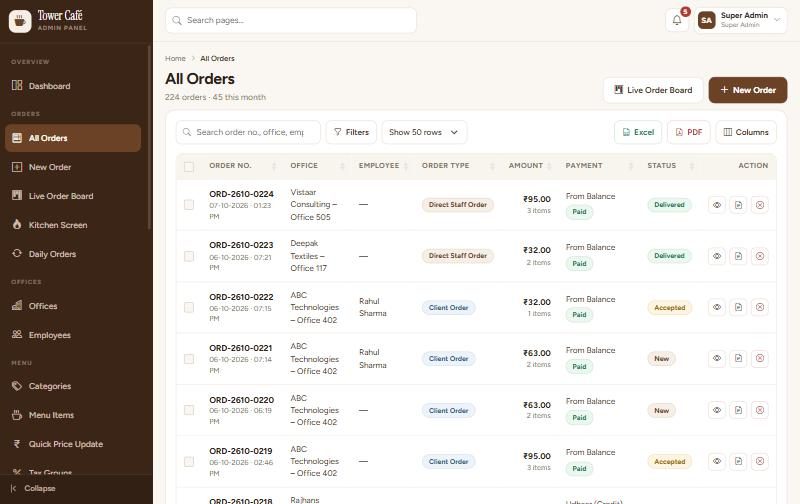Expand the Super Admin account menu
Image resolution: width=800 pixels, height=504 pixels.
[740, 20]
